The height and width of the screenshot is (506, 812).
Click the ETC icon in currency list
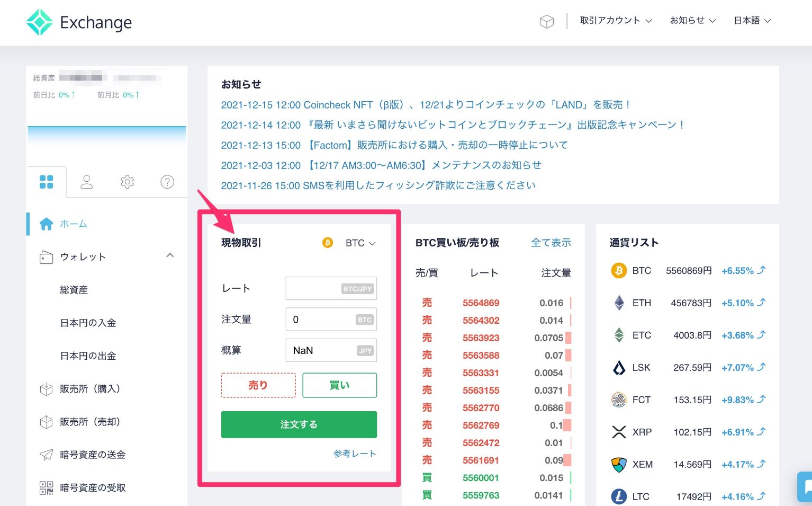point(619,335)
